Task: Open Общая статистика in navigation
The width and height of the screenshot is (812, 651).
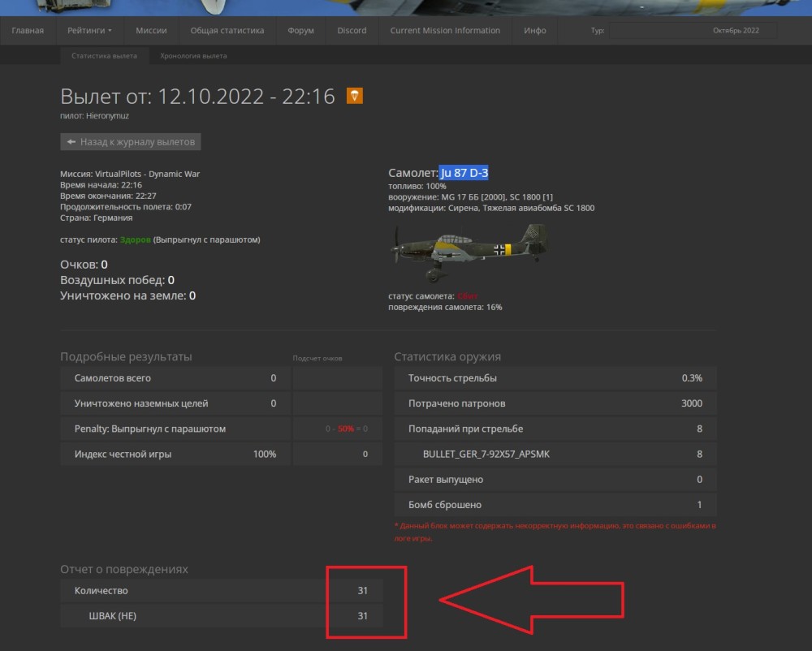Action: coord(227,31)
